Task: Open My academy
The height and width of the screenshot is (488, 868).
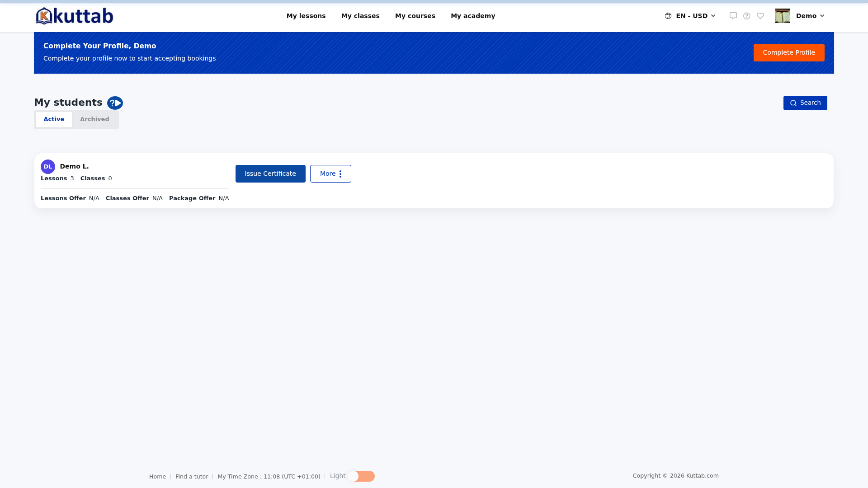Action: click(473, 16)
